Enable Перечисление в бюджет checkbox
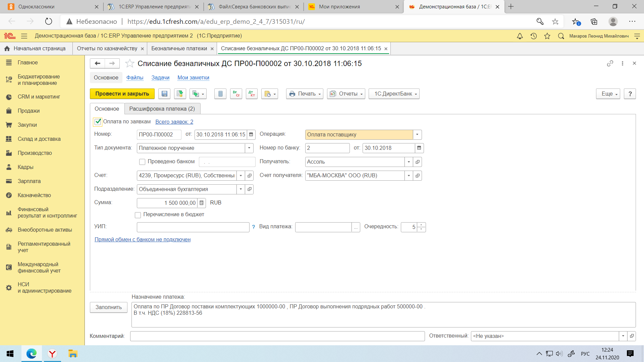 [x=138, y=215]
